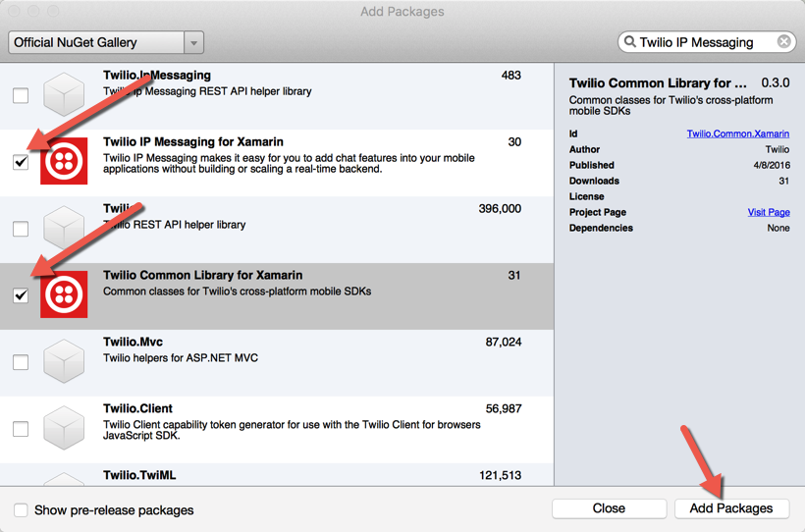
Task: Click the Close button
Action: (x=609, y=508)
